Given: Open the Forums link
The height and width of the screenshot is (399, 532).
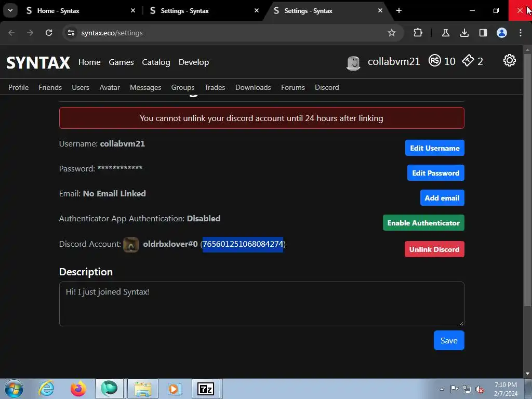Looking at the screenshot, I should (293, 87).
